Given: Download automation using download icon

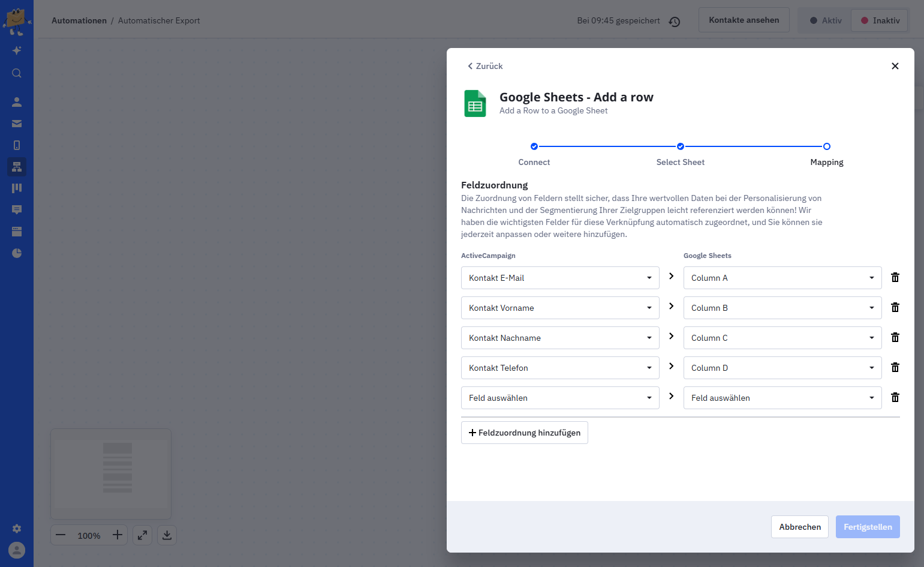Looking at the screenshot, I should tap(167, 535).
